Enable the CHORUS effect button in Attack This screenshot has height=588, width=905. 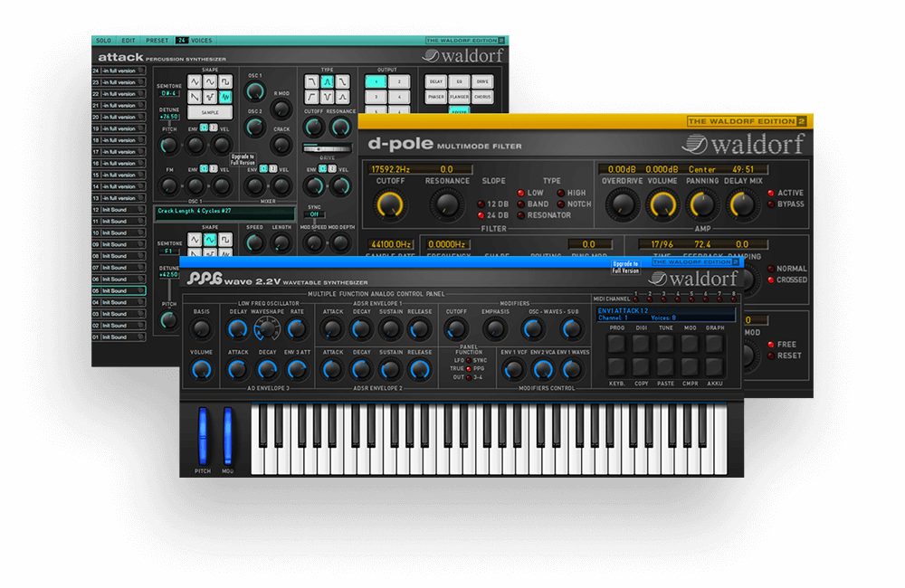[482, 97]
